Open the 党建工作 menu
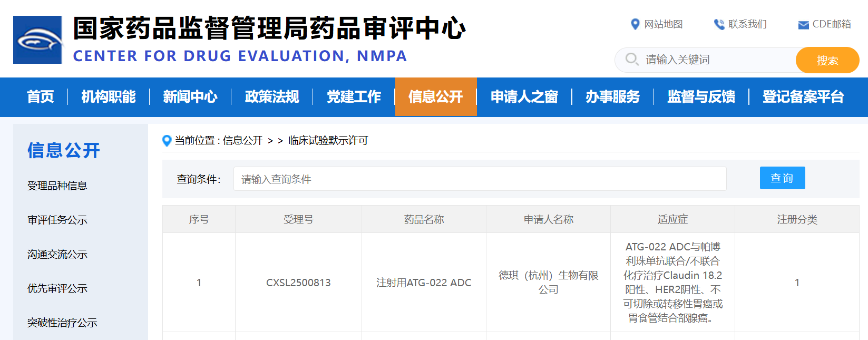The width and height of the screenshot is (868, 340). (354, 97)
